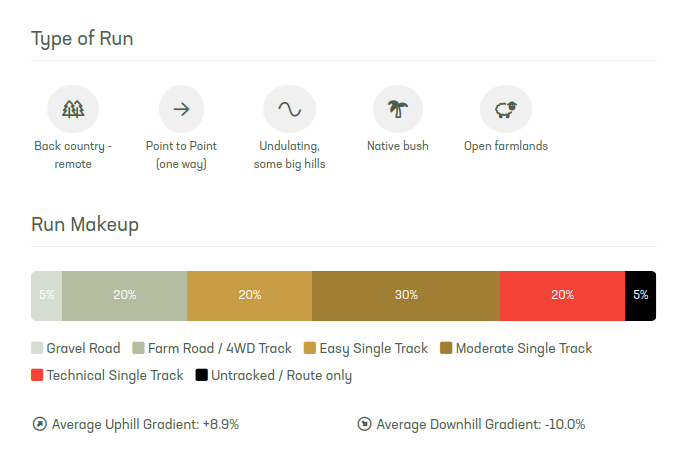Image resolution: width=690 pixels, height=460 pixels.
Task: Click the Average Downhill Gradient text
Action: (x=481, y=424)
